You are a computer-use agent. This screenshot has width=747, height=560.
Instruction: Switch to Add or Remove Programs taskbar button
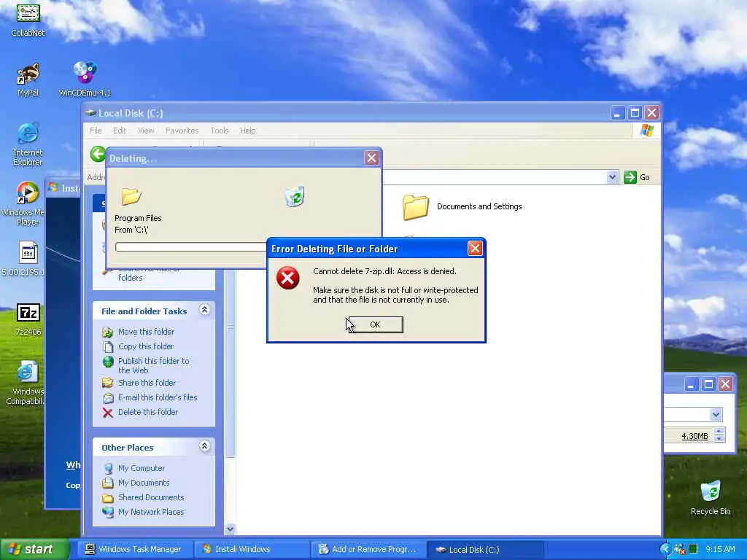[368, 550]
